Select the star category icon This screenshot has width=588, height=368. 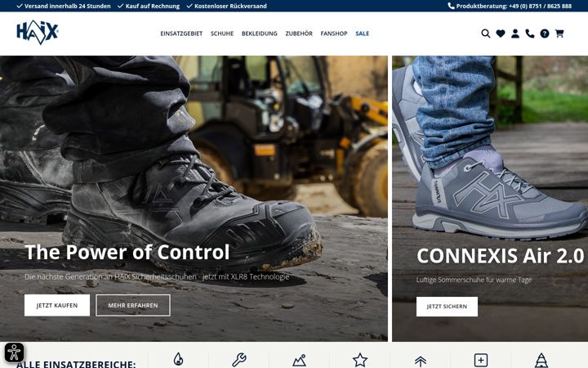359,360
